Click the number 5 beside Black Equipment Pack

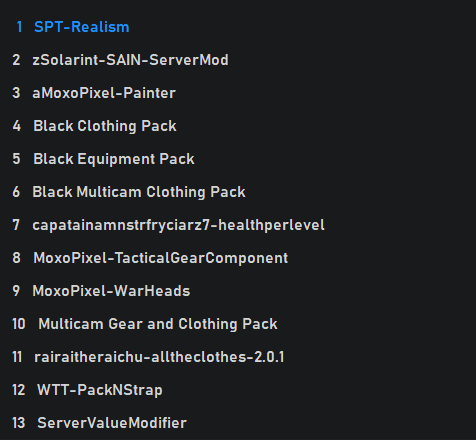[x=16, y=159]
